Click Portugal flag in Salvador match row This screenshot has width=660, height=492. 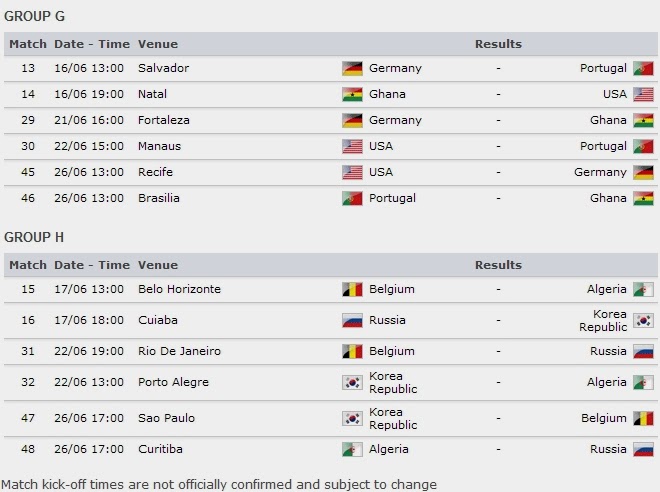[643, 68]
